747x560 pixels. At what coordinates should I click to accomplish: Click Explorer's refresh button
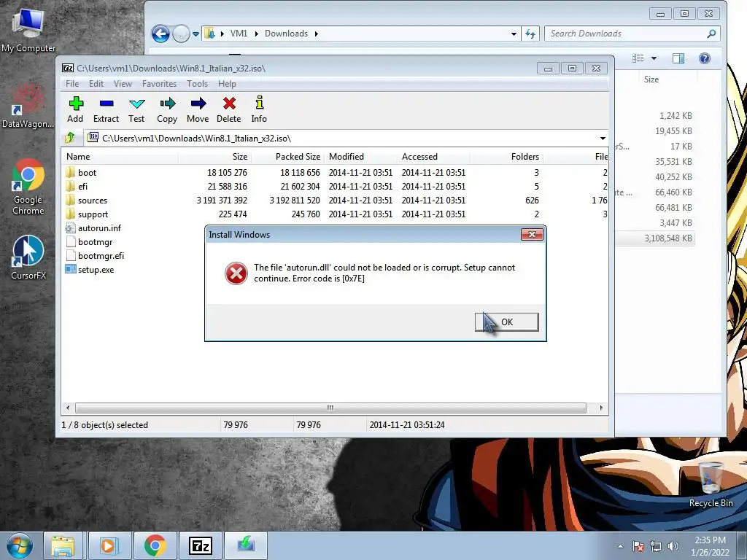(x=530, y=34)
